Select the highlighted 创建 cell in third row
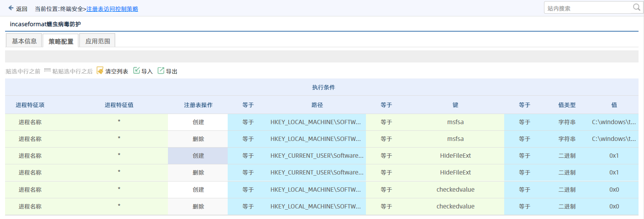 click(x=198, y=156)
